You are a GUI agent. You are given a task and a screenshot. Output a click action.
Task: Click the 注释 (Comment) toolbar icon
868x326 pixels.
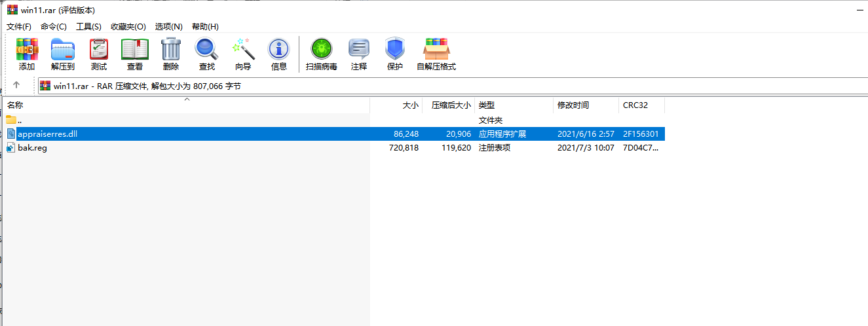[x=359, y=54]
